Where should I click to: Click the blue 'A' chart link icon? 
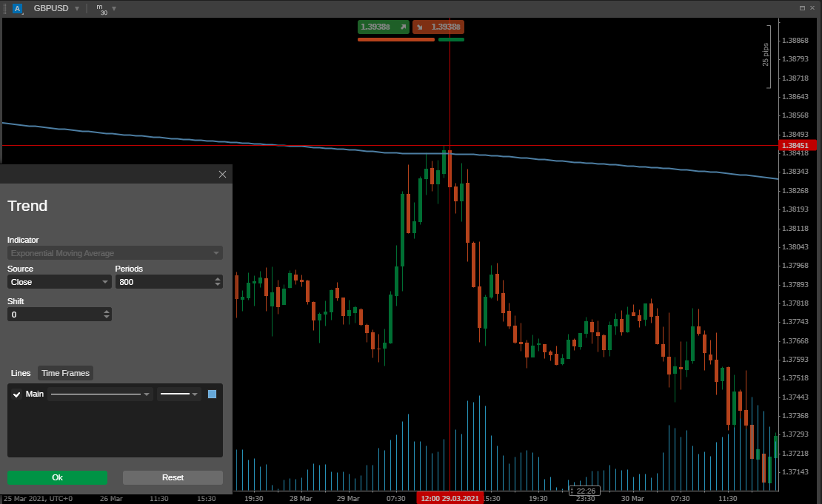(18, 8)
